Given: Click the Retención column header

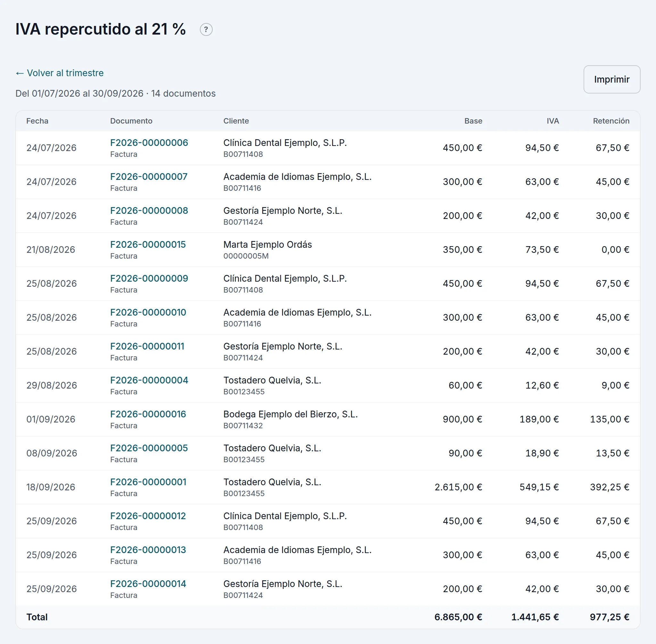Looking at the screenshot, I should [611, 121].
